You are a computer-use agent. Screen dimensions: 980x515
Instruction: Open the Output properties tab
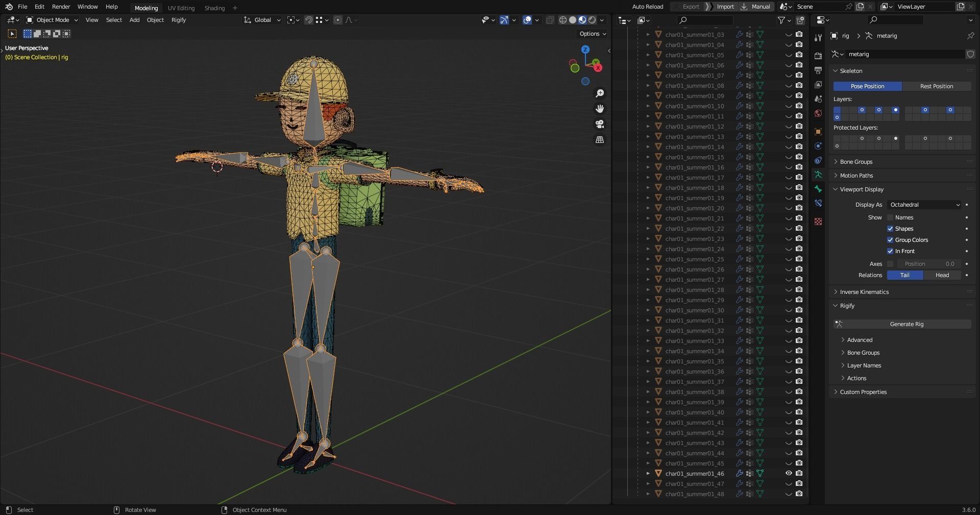pyautogui.click(x=818, y=70)
